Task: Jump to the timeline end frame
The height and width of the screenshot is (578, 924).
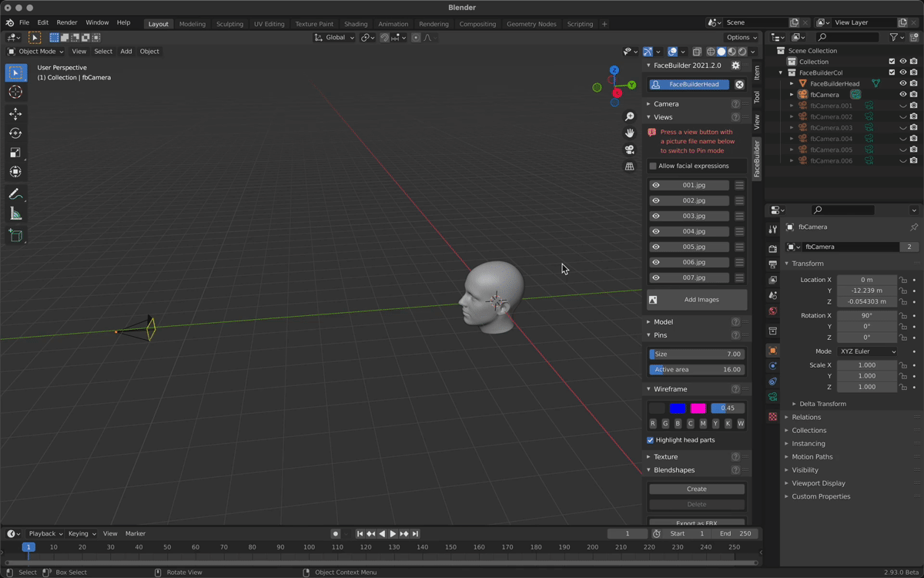Action: [x=415, y=533]
